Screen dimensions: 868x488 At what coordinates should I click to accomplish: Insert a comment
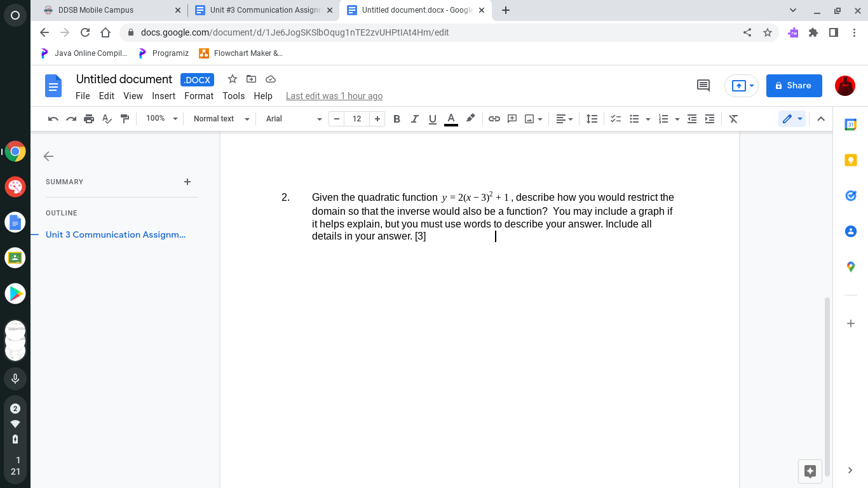(512, 119)
